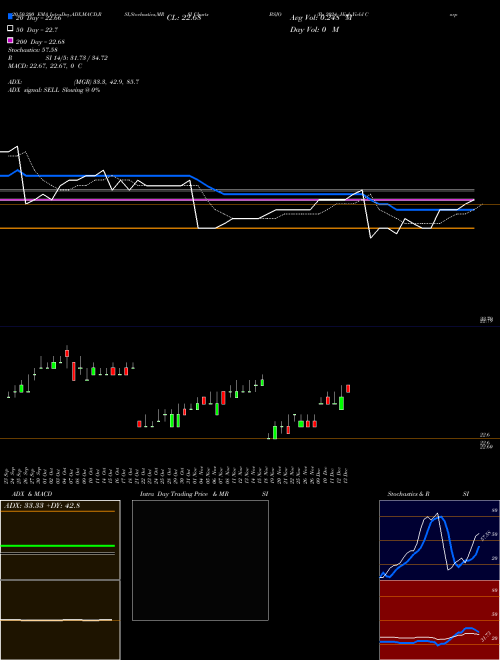
Task: Click the large green candle before last candle
Action: click(341, 403)
